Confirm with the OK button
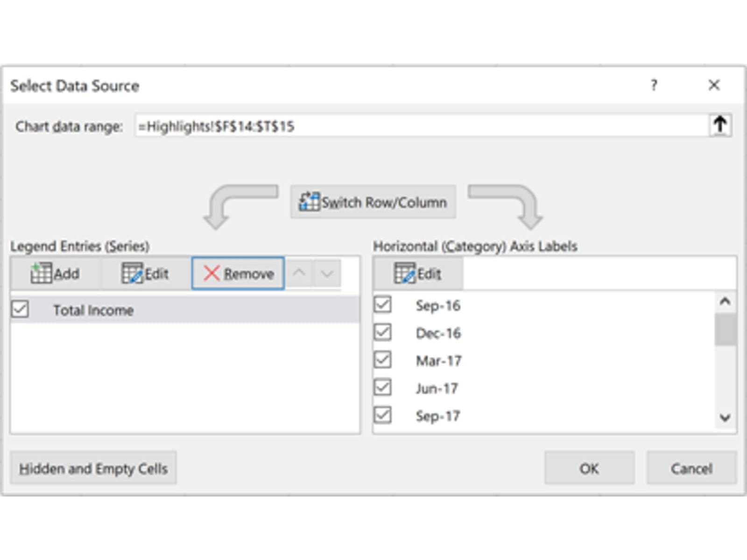Viewport: 747px width, 560px height. [x=589, y=468]
